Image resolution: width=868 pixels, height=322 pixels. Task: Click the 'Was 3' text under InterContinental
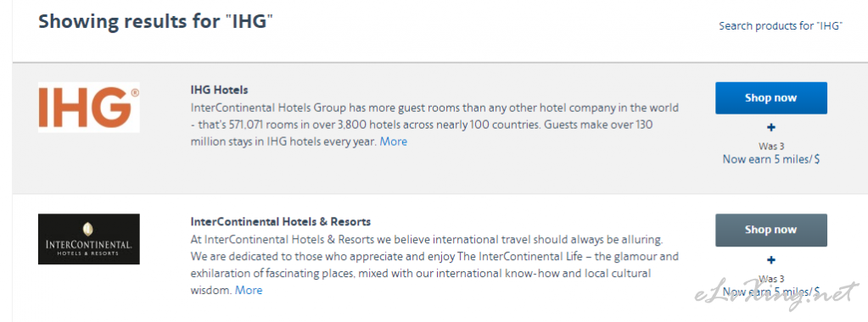pyautogui.click(x=771, y=279)
